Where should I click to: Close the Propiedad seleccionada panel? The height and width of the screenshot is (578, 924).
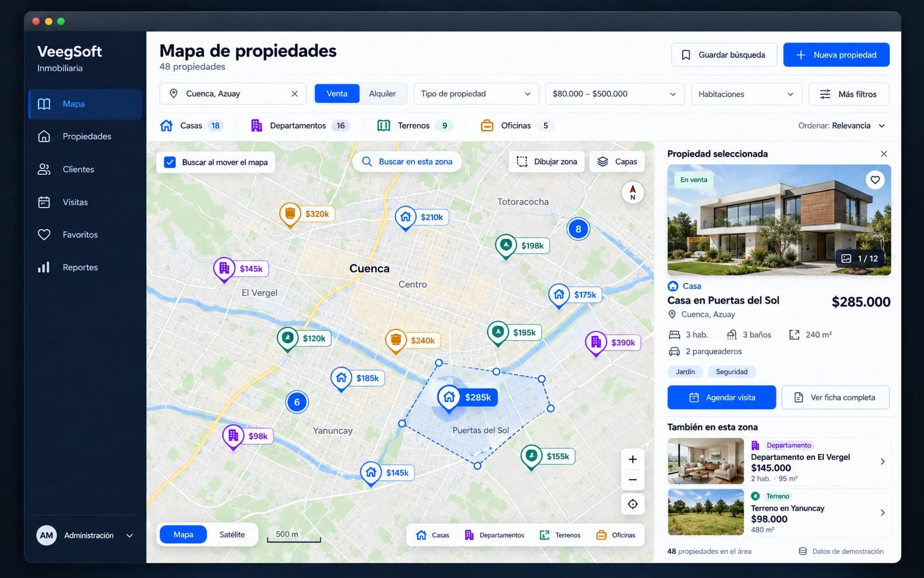884,154
